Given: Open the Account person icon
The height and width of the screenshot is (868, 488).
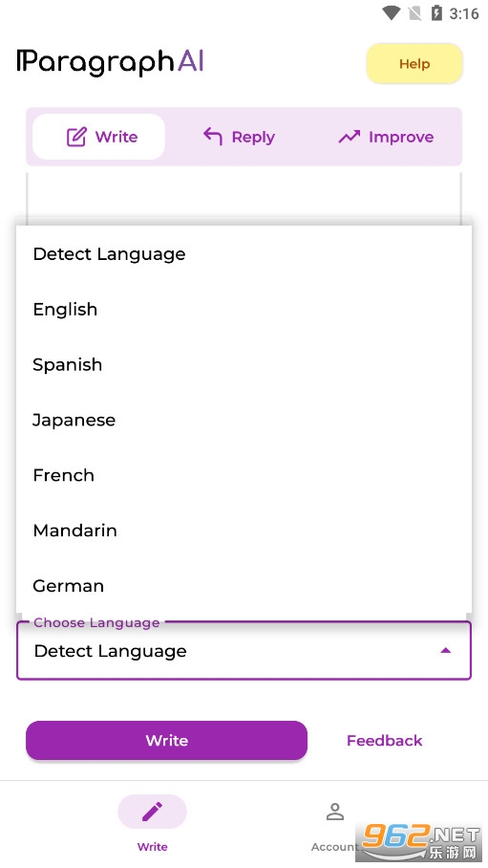Looking at the screenshot, I should (335, 812).
